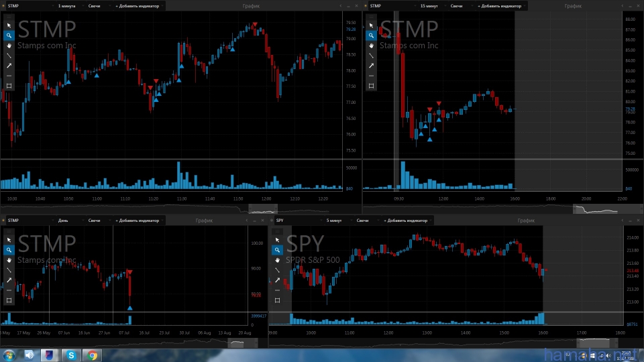Select cursor tool in STMP daily chart
This screenshot has height=362, width=644.
(x=9, y=240)
